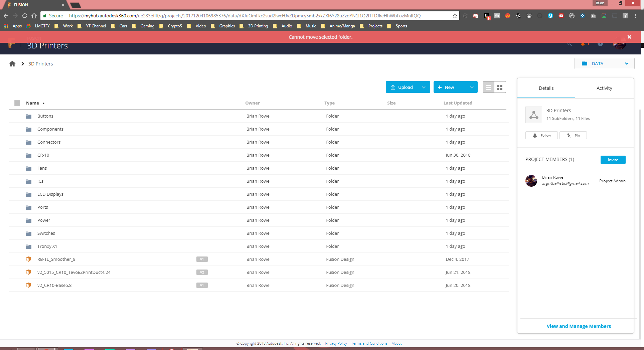Invite a project member
This screenshot has height=350, width=644.
click(613, 160)
